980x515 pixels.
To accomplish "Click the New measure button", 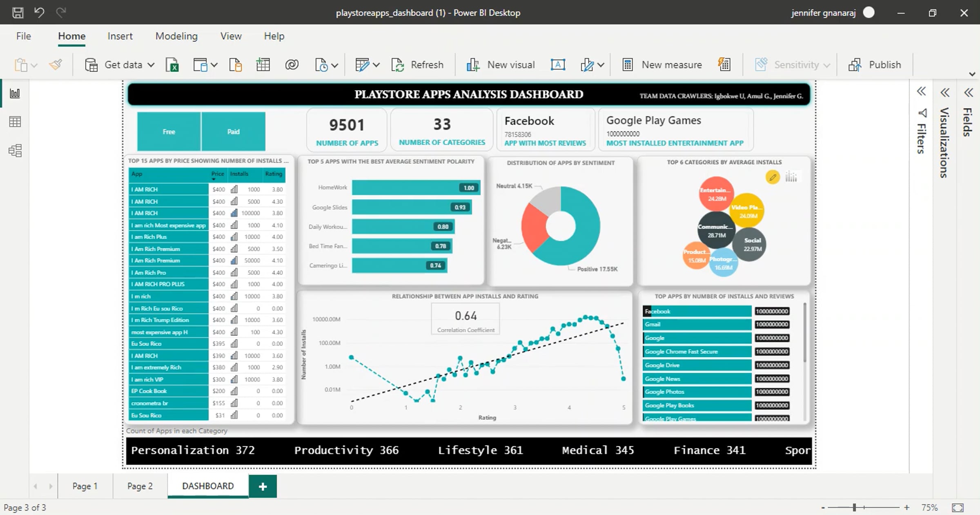I will click(662, 65).
